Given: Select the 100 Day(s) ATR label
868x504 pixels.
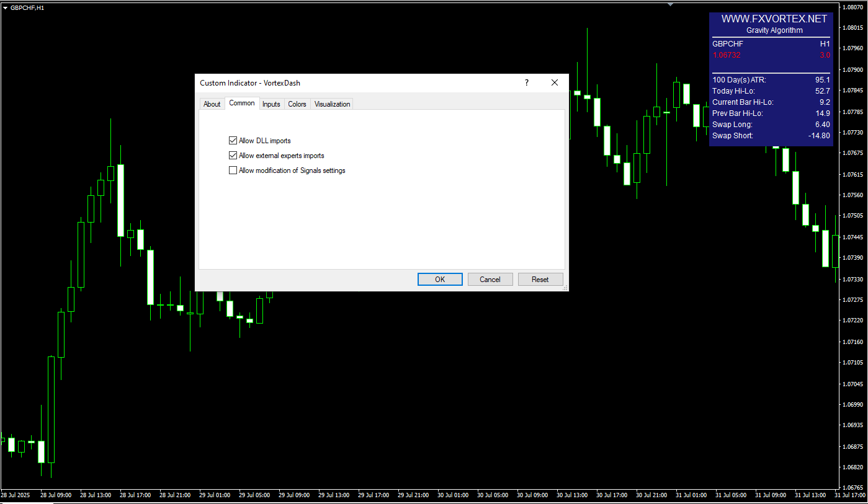Looking at the screenshot, I should coord(739,80).
